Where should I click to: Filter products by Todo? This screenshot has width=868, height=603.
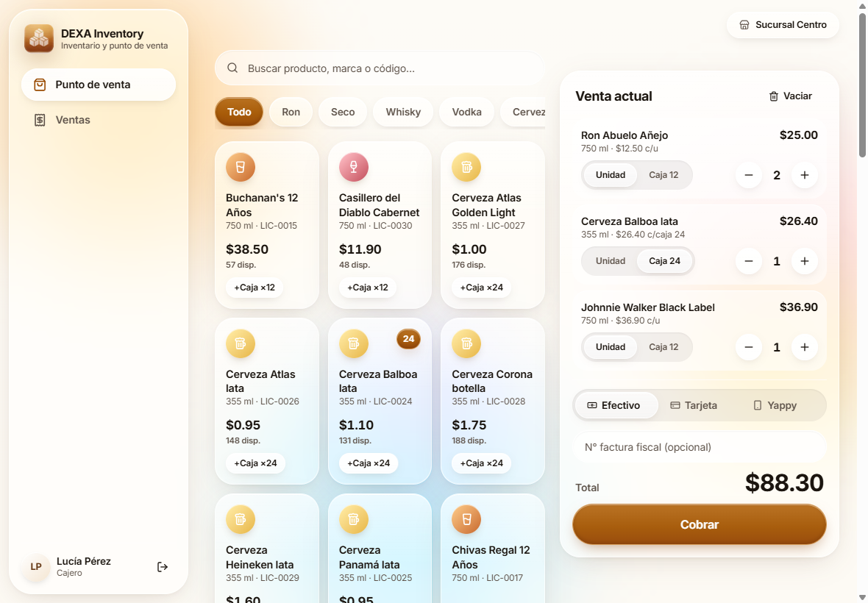click(x=239, y=112)
